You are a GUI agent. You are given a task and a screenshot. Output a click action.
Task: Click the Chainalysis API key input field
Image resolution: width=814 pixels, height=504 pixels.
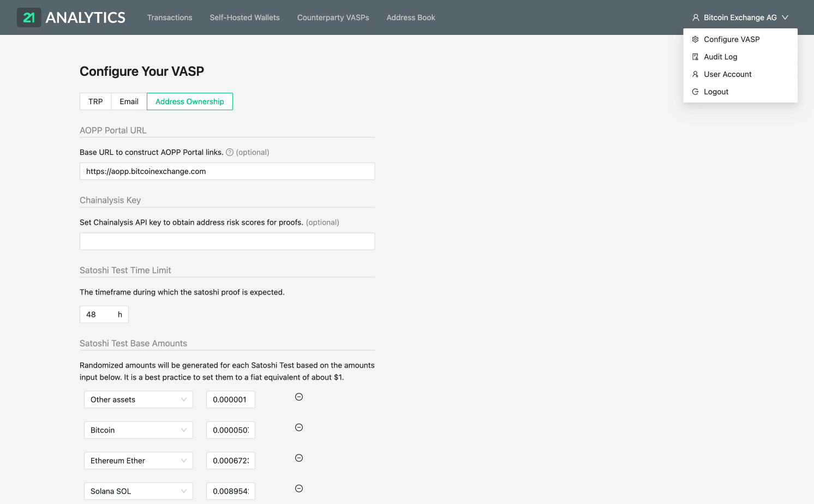coord(227,241)
